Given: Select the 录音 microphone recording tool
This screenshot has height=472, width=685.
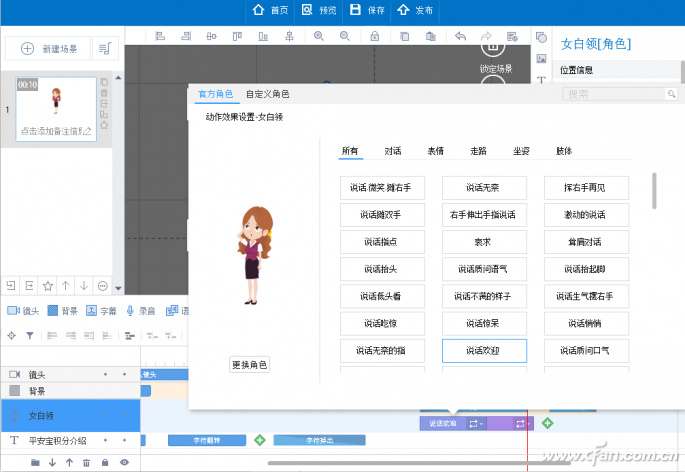Looking at the screenshot, I should (130, 311).
